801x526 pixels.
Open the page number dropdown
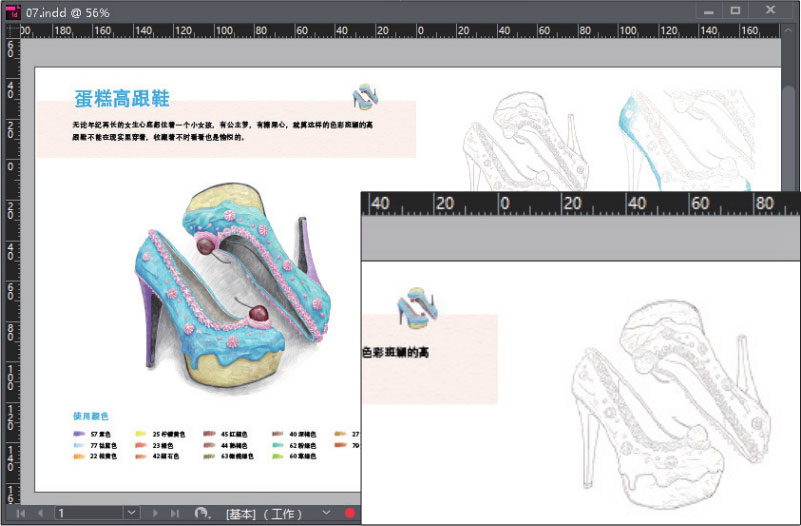click(131, 513)
